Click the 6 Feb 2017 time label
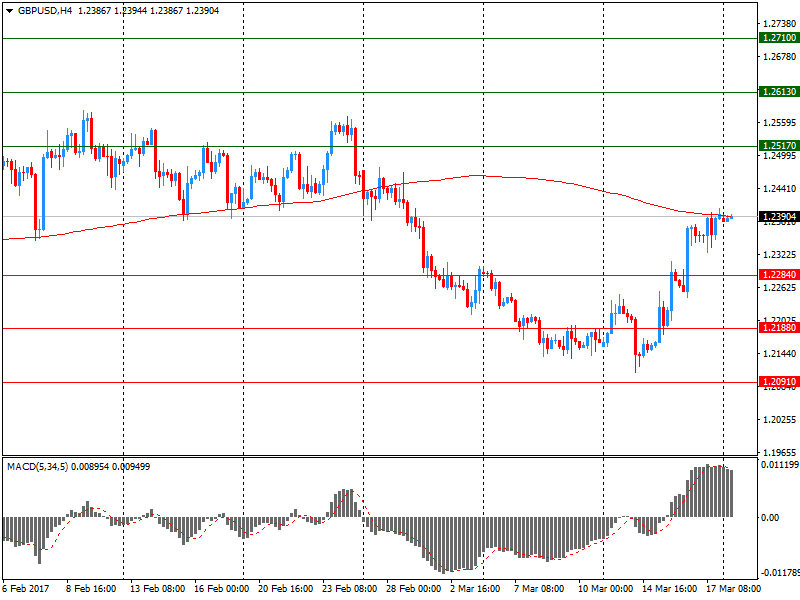The width and height of the screenshot is (800, 600). click(26, 589)
